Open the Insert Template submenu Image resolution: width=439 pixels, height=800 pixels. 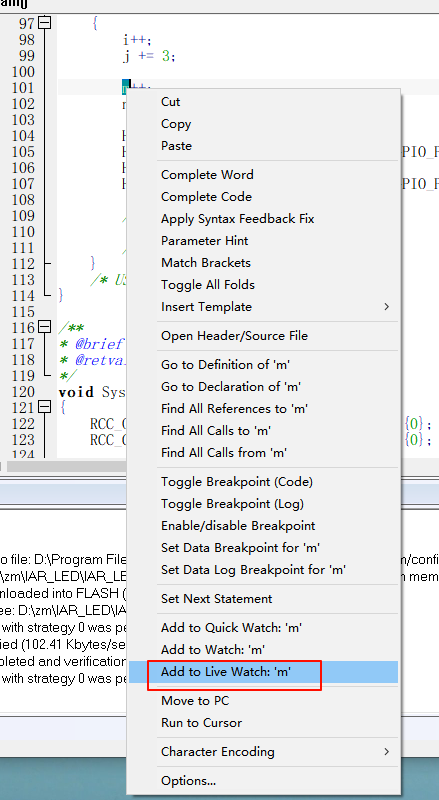[262, 307]
